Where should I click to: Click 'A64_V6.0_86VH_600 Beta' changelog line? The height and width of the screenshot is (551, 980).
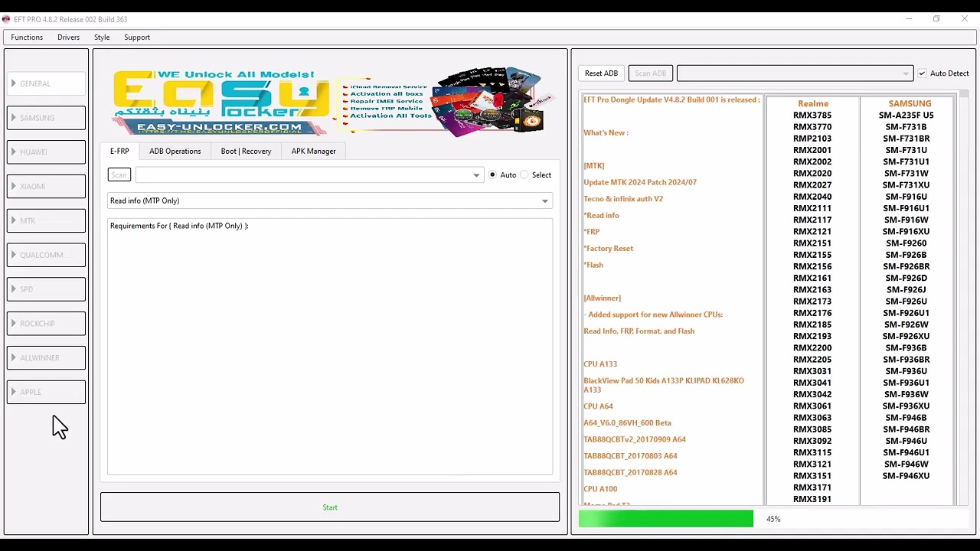pos(627,422)
